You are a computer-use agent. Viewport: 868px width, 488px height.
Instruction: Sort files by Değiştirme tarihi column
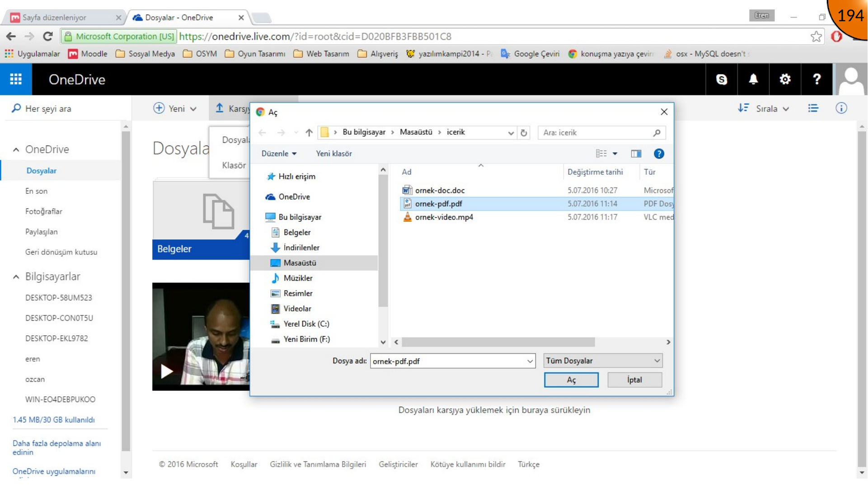(x=595, y=172)
